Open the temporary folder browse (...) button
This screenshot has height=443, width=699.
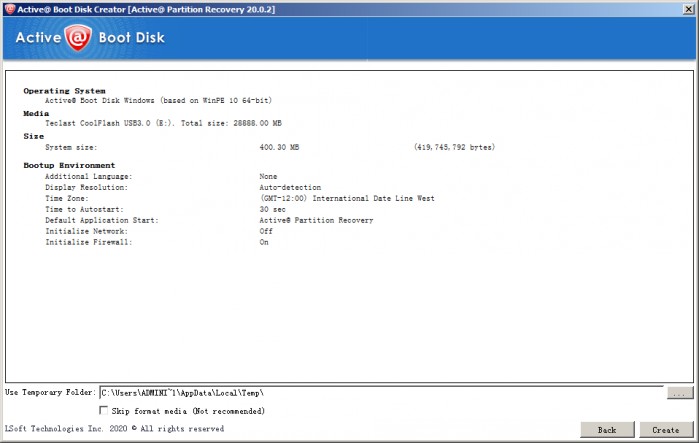tap(680, 393)
